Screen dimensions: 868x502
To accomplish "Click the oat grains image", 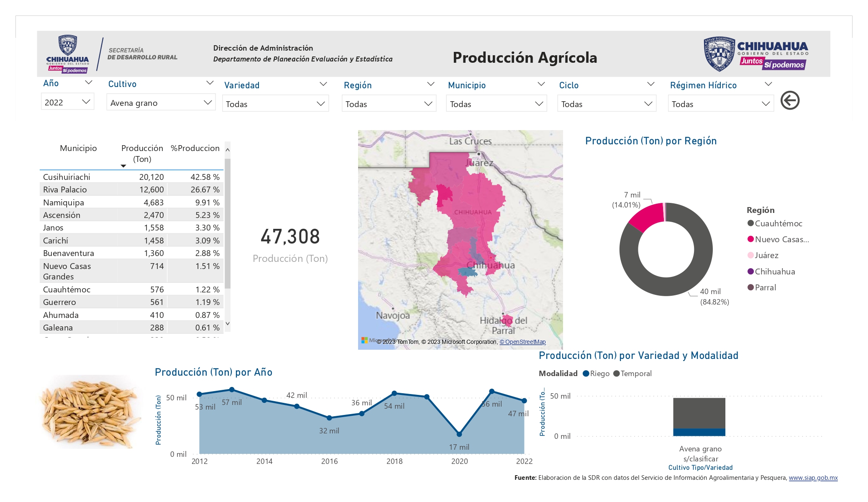I will click(90, 412).
